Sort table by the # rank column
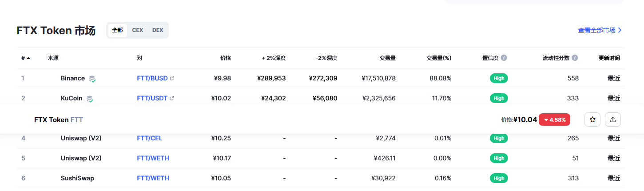Screen dimensions: 644x191 pos(26,58)
